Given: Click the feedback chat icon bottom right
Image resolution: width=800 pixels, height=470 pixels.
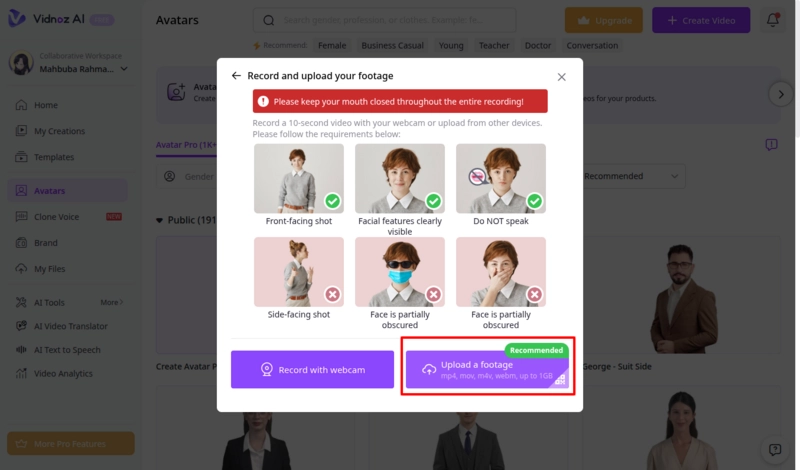Looking at the screenshot, I should (774, 450).
